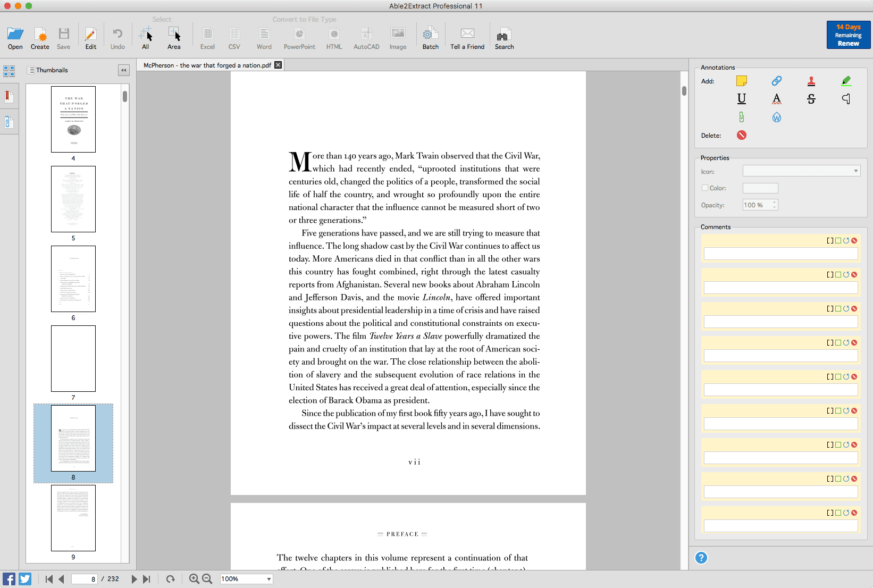Click the thumbnails panel scrollbar thumb

click(x=125, y=96)
